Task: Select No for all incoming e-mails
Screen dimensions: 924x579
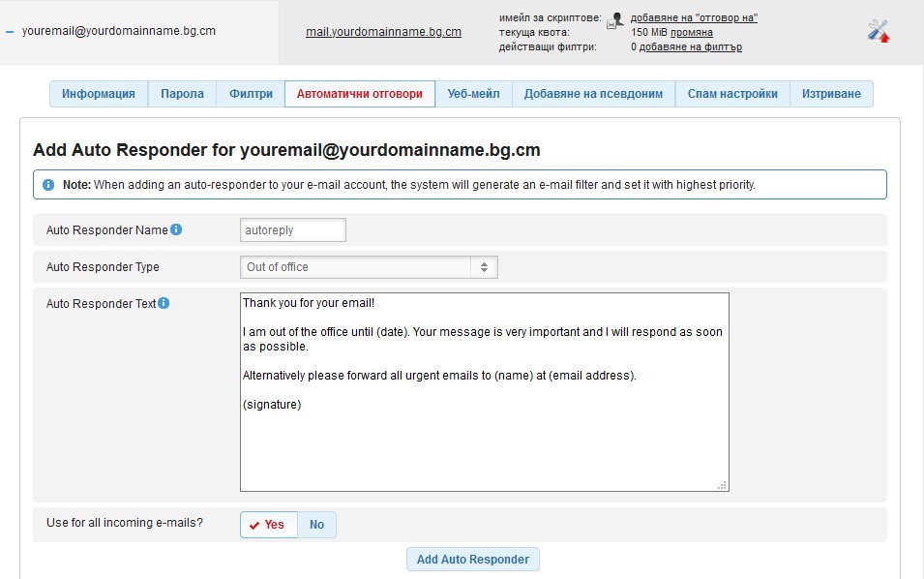Action: click(x=316, y=524)
